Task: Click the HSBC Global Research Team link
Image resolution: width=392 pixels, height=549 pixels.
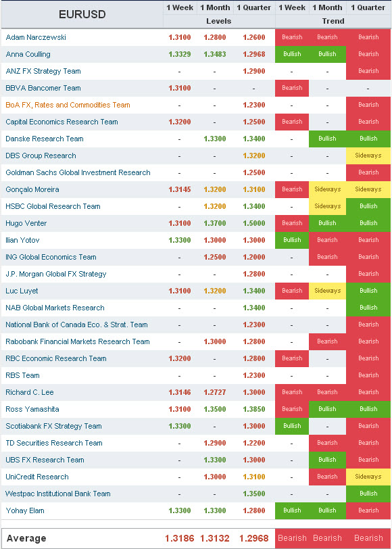Action: [53, 206]
